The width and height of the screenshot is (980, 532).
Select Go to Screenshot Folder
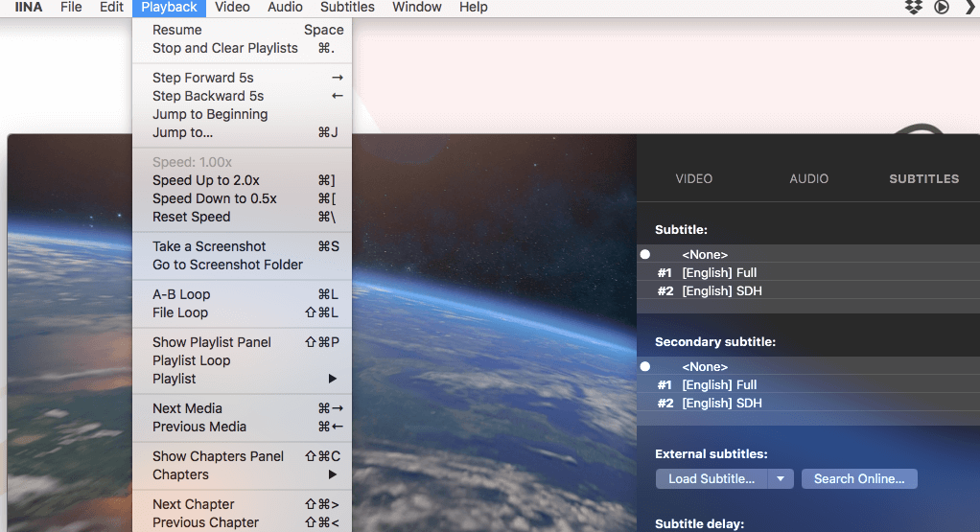point(242,265)
